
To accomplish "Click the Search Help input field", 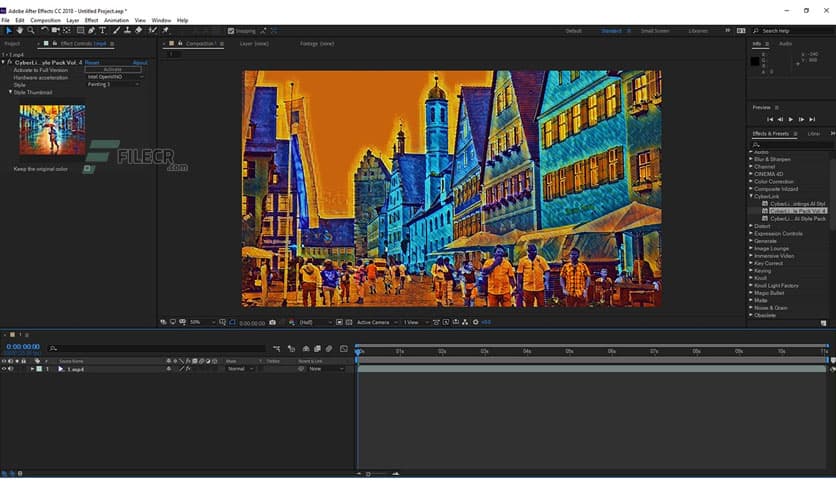I will [x=796, y=31].
